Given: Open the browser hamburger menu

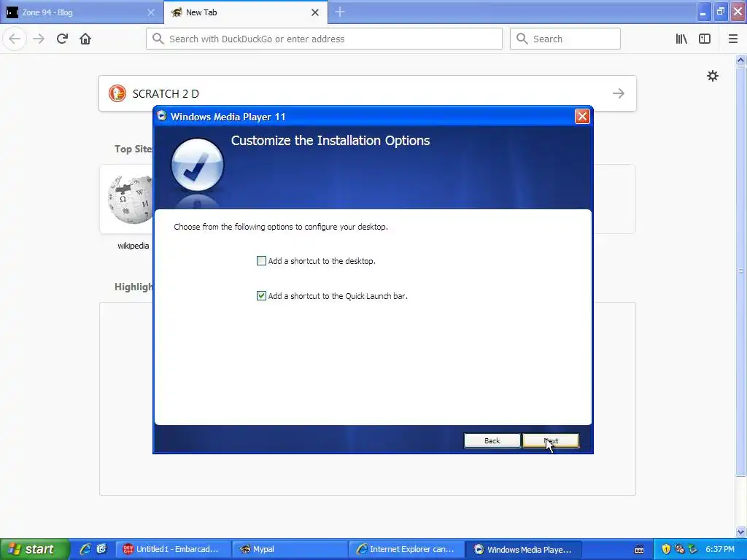Looking at the screenshot, I should [x=732, y=39].
